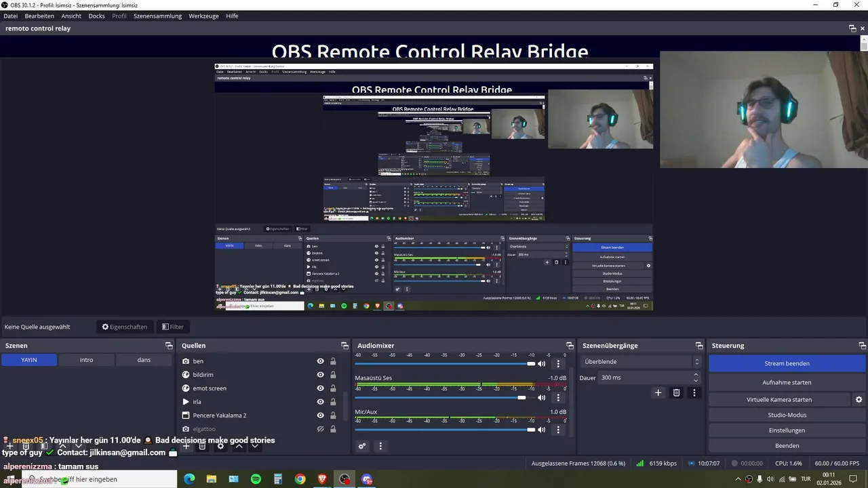Add a new source with the plus icon
The image size is (868, 488).
point(186,446)
